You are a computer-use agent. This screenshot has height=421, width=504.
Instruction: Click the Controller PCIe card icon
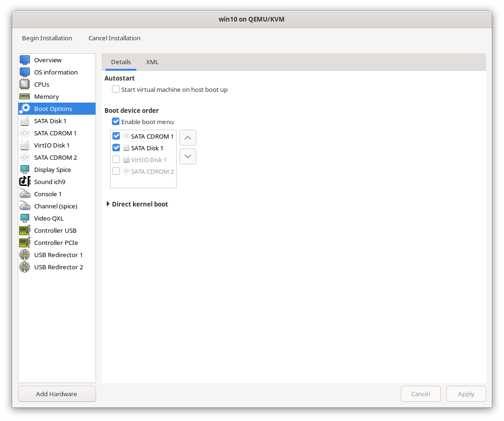[x=25, y=243]
